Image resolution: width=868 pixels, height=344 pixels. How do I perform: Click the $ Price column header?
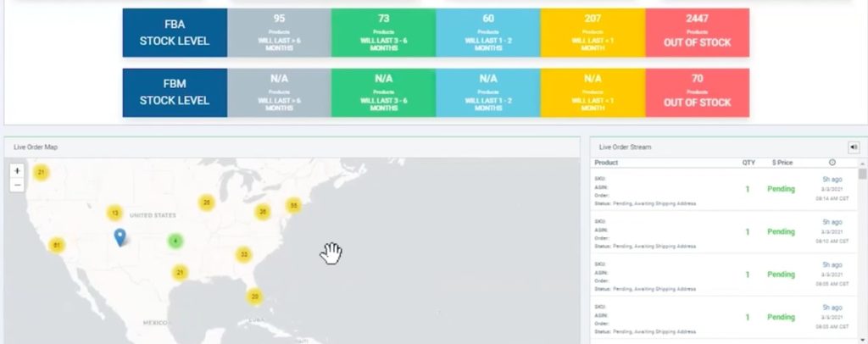point(782,163)
